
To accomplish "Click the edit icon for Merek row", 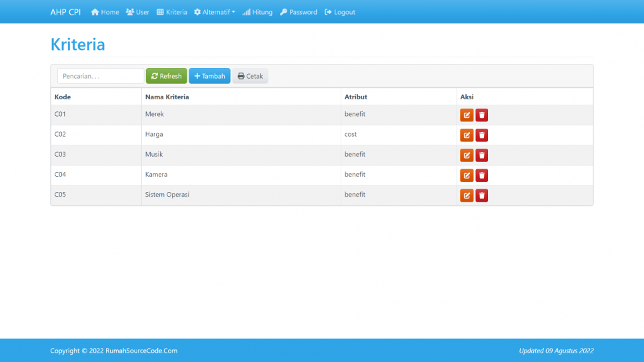I will coord(467,115).
